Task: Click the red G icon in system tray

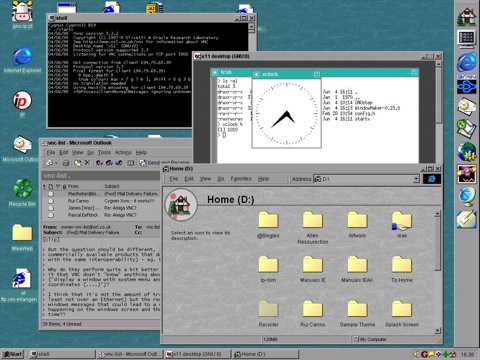Action: [x=424, y=354]
